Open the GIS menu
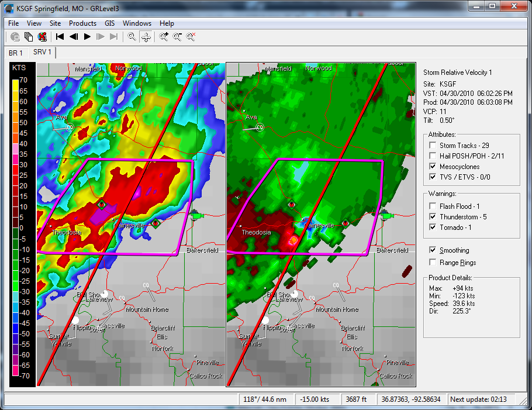This screenshot has height=410, width=532. pyautogui.click(x=109, y=23)
